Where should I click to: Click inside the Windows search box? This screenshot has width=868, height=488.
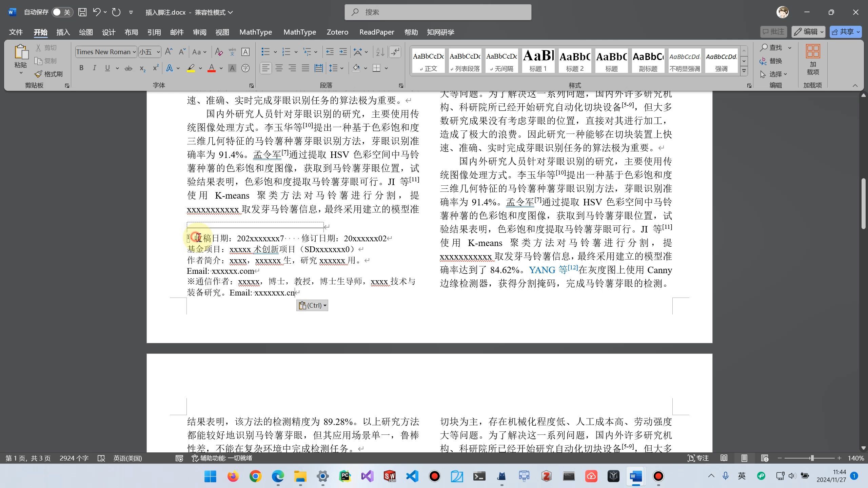(437, 12)
